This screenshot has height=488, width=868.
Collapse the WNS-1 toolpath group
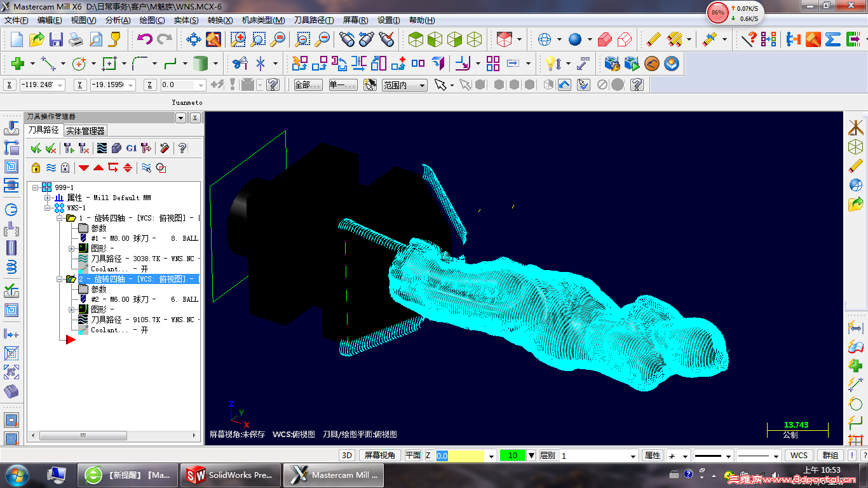48,208
